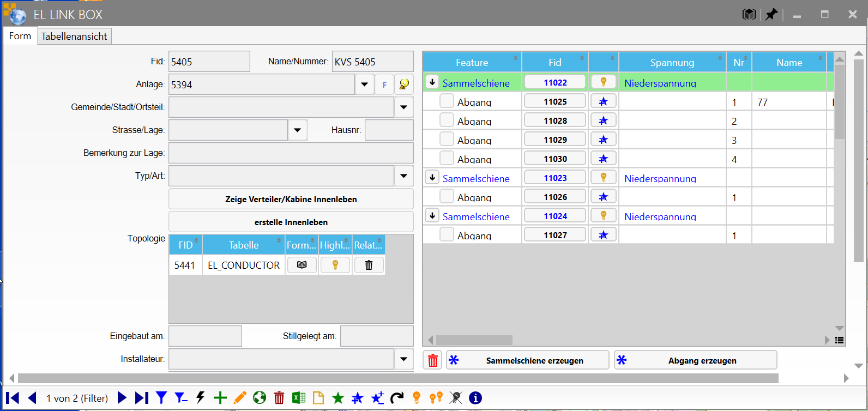Click star button in Abgang 11028 row
Screen dimensions: 868x411
604,120
